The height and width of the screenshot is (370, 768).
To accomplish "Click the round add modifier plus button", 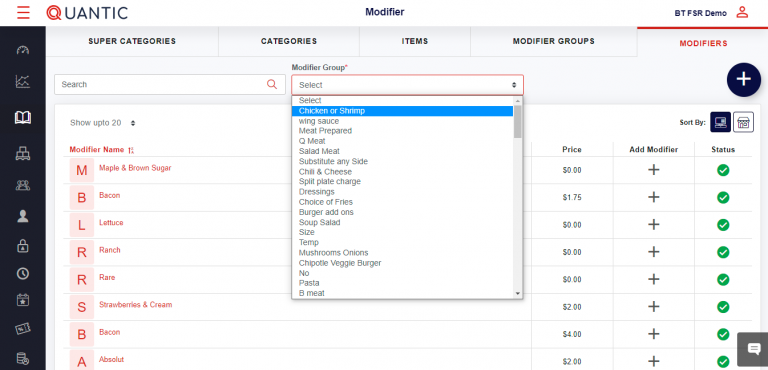I will [x=744, y=79].
